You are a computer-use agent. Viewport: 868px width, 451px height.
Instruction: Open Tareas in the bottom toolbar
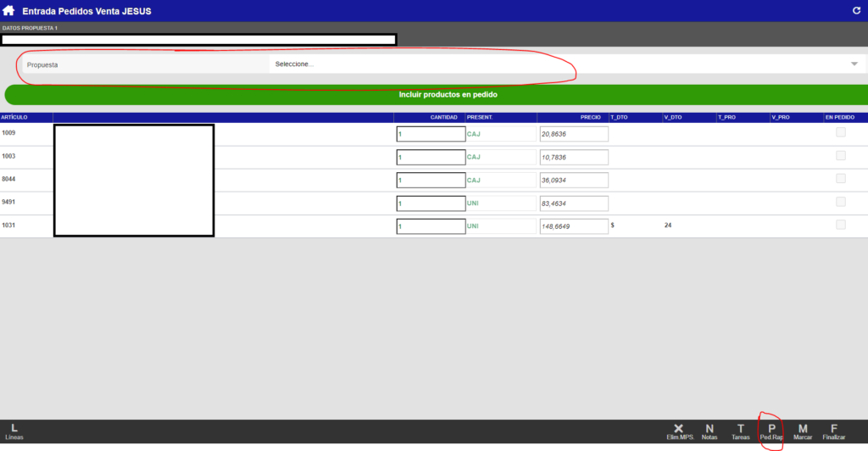tap(741, 432)
